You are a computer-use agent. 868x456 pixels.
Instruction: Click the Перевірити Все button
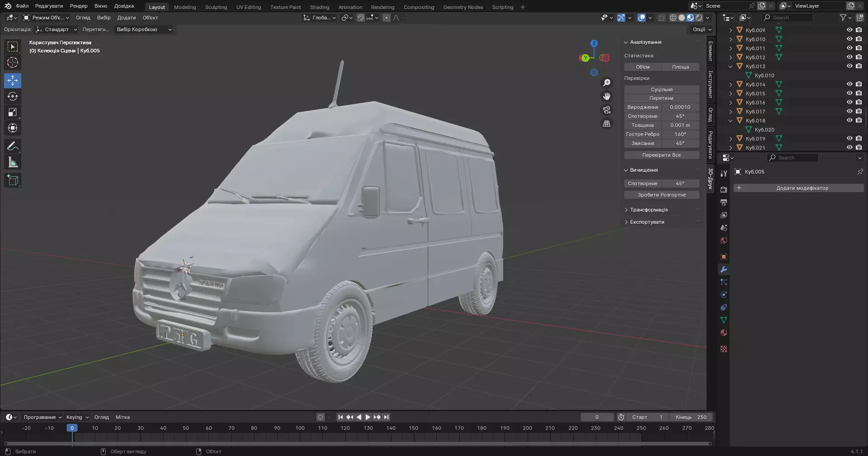click(661, 155)
